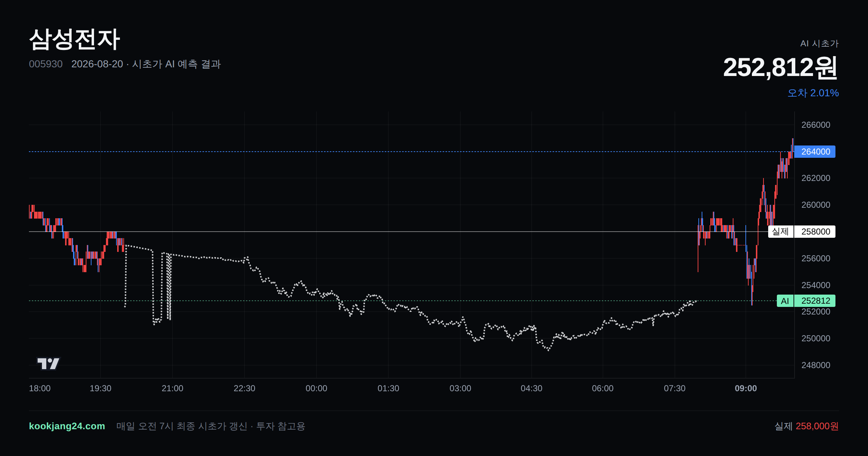Click the 18:00 time axis label
868x456 pixels.
tap(40, 388)
